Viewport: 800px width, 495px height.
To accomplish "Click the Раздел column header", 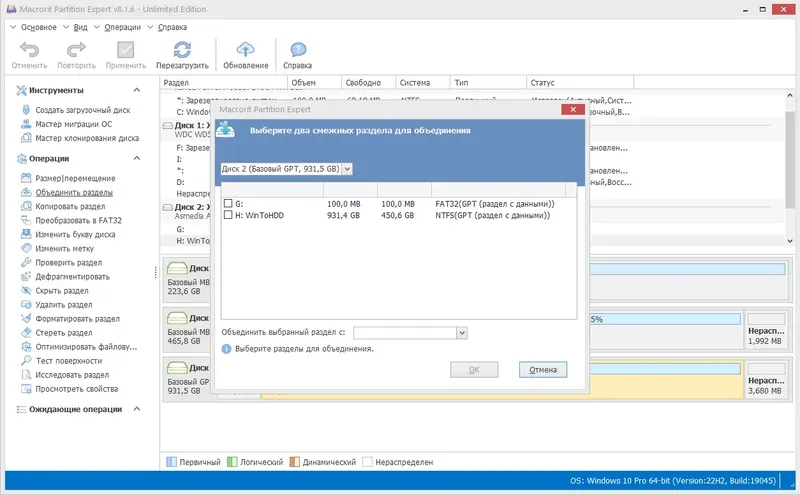I will pyautogui.click(x=224, y=82).
